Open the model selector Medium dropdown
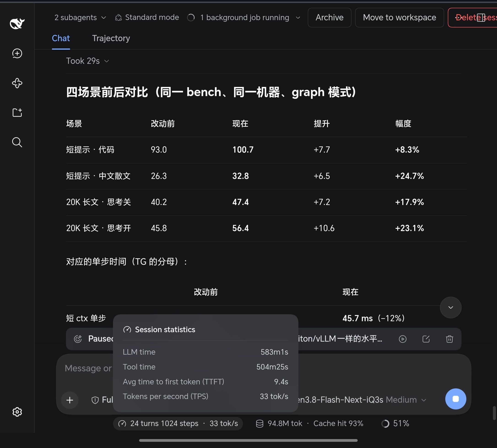The height and width of the screenshot is (448, 497). 406,400
